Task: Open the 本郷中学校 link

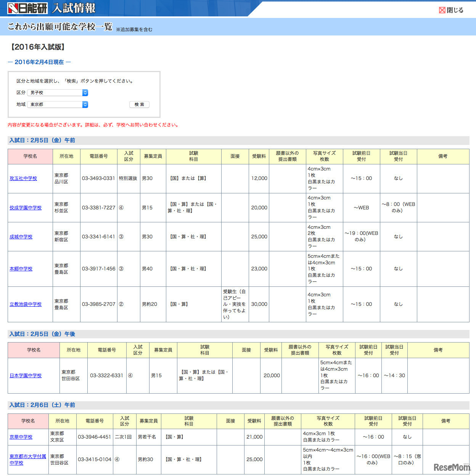Action: [x=21, y=269]
